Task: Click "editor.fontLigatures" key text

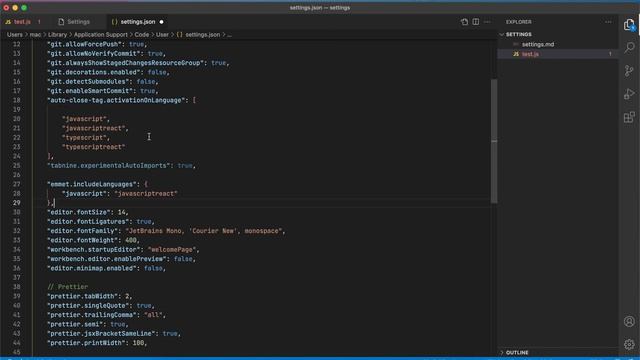Action: tap(88, 222)
